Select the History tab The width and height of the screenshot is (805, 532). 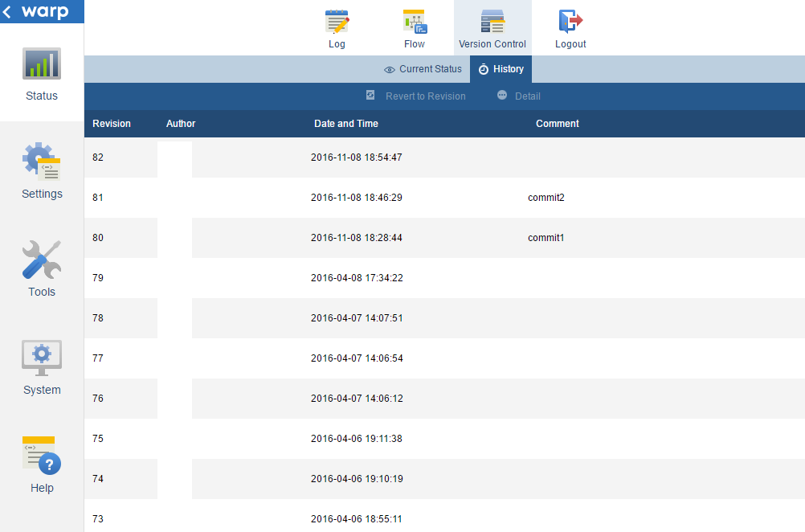(x=501, y=69)
